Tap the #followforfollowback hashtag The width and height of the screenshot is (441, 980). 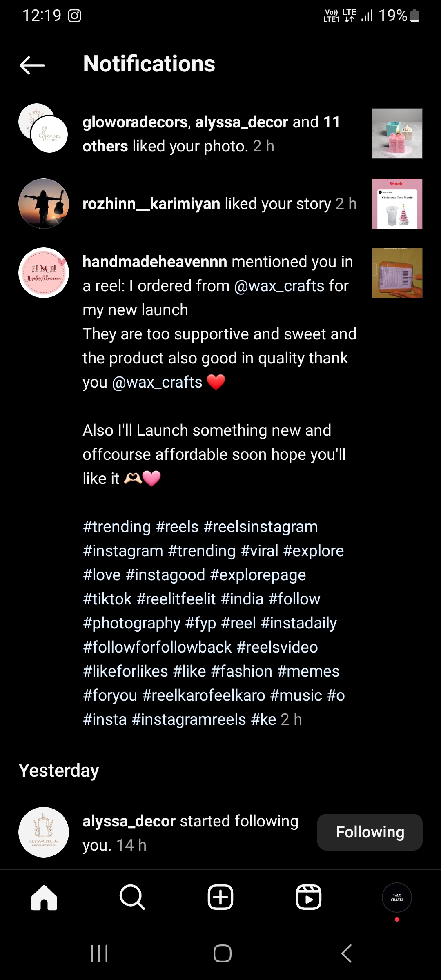click(x=157, y=647)
